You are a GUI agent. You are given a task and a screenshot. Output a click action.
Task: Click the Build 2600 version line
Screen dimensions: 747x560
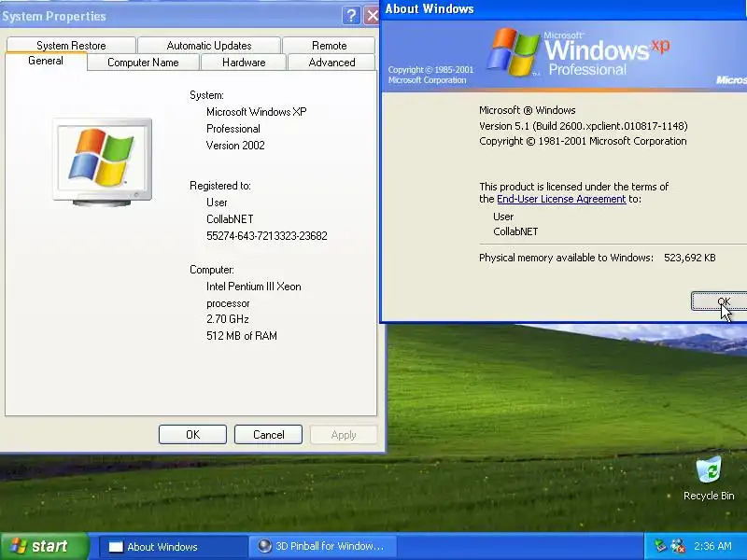coord(583,126)
